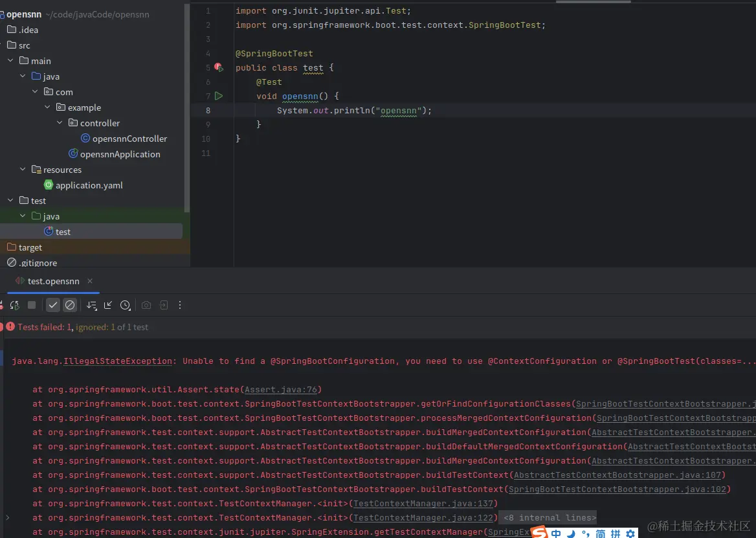Click the target folder icon
Viewport: 756px width, 538px height.
click(x=12, y=247)
